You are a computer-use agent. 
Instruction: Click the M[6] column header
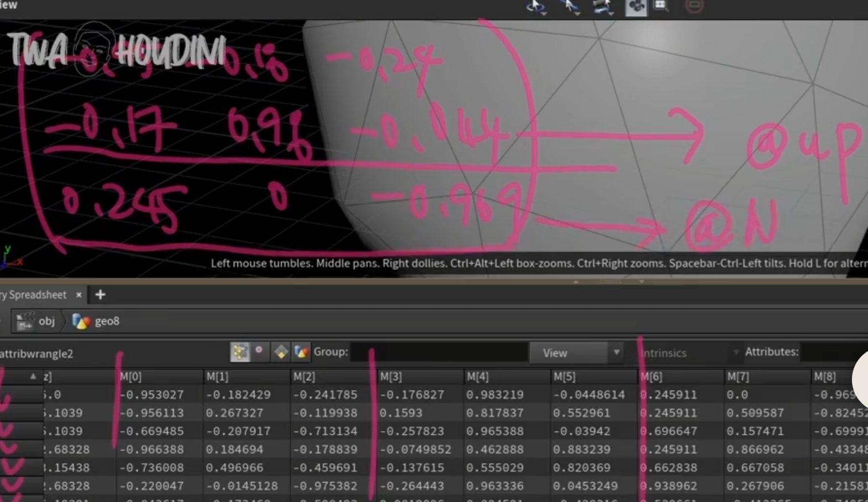click(x=681, y=377)
